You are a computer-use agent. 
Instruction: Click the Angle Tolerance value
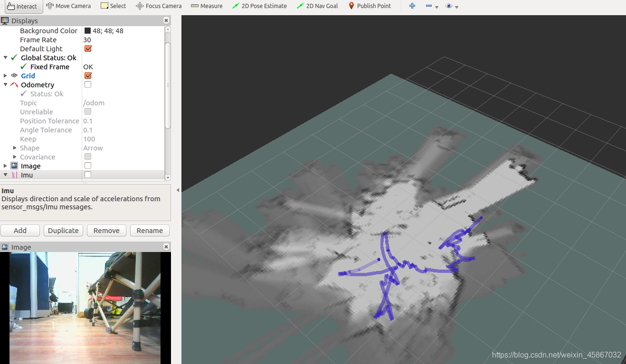click(x=88, y=130)
